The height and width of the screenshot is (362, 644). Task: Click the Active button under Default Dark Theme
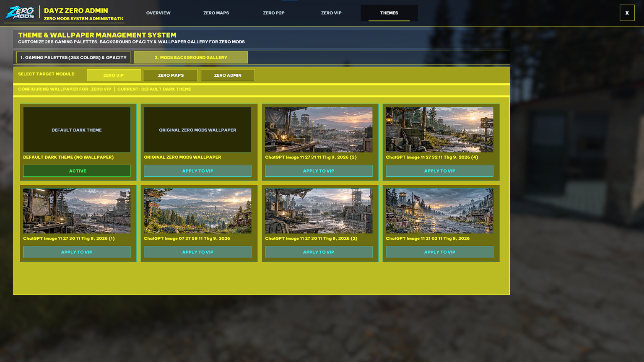point(77,171)
